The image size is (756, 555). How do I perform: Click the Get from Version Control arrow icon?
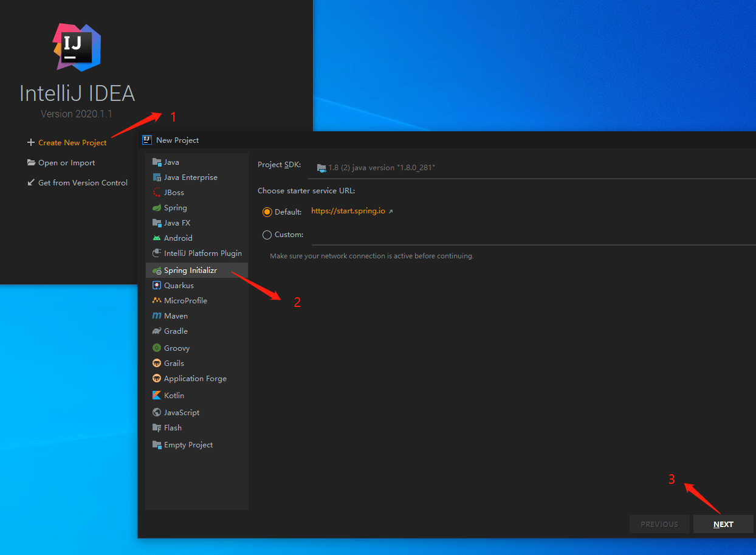[x=31, y=182]
